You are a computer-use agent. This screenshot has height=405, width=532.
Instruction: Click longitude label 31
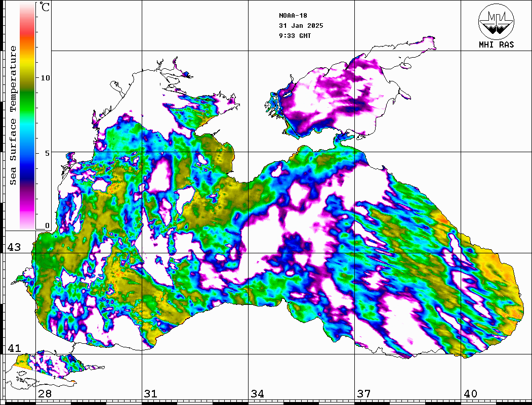click(x=151, y=394)
